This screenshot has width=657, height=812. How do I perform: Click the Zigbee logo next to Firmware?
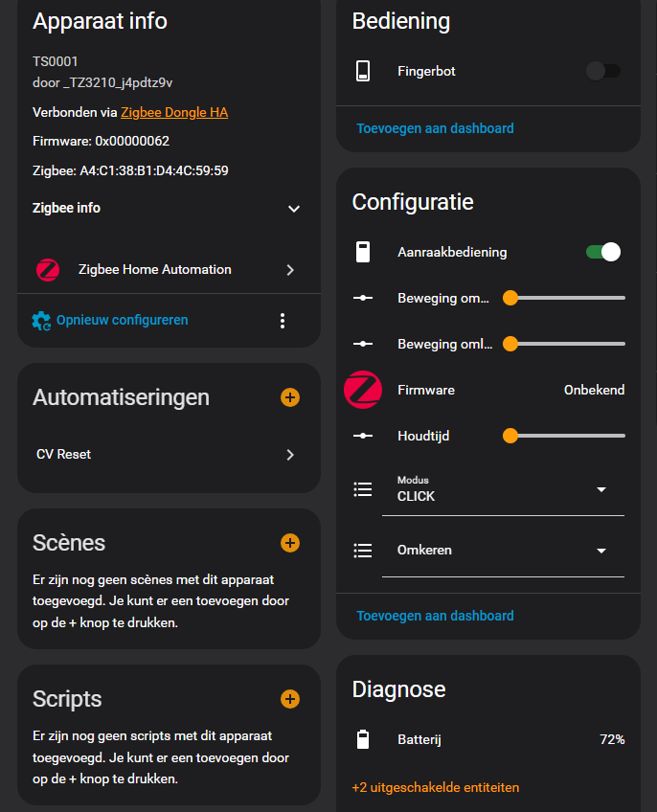363,390
